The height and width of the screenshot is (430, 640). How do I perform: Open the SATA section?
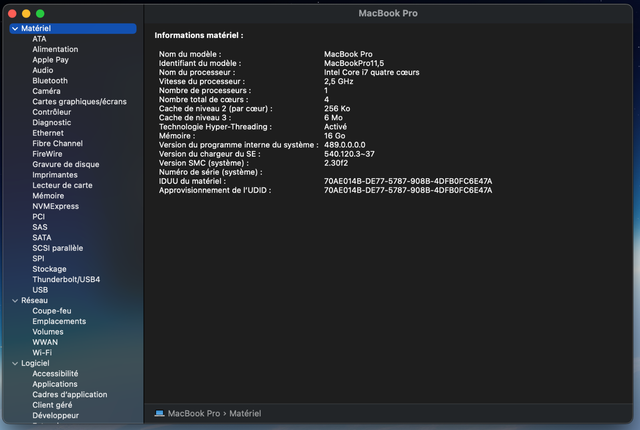pos(42,238)
